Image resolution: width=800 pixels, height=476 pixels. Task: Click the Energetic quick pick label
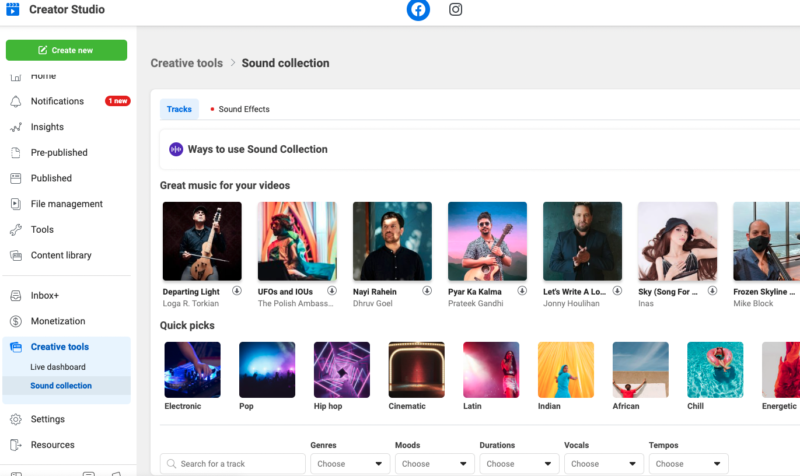pyautogui.click(x=779, y=406)
